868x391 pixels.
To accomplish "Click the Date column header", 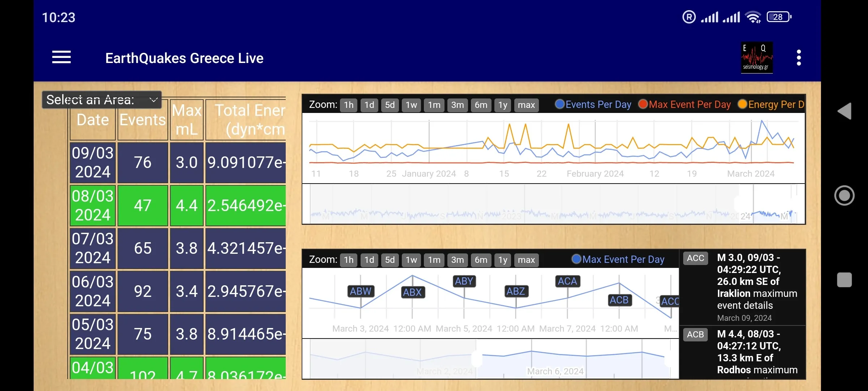I will (x=93, y=120).
